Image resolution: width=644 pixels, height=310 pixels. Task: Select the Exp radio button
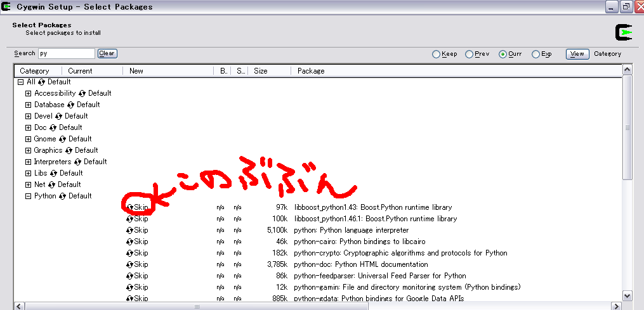(536, 54)
